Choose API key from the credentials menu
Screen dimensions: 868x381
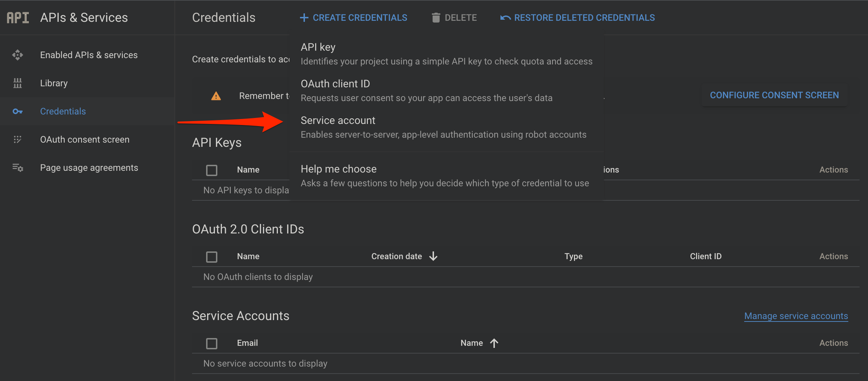(447, 54)
